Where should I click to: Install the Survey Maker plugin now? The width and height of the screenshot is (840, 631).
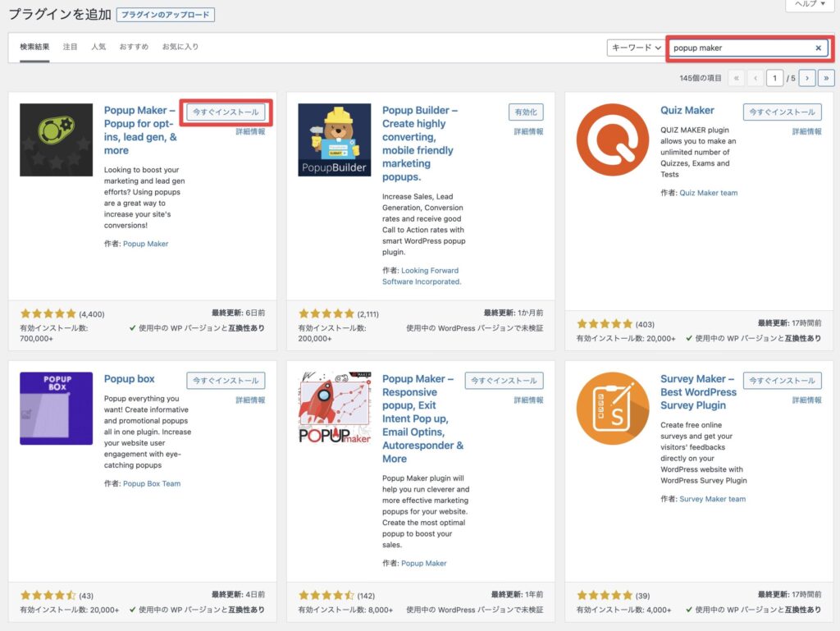(782, 380)
